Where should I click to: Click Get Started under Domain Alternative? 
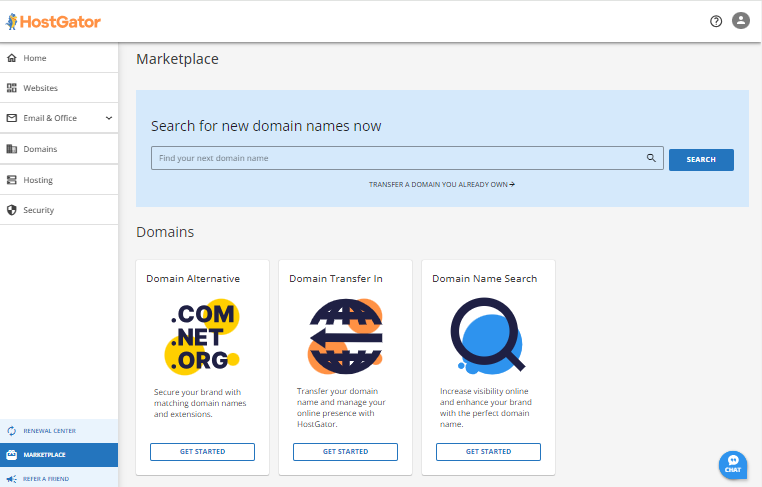point(202,452)
